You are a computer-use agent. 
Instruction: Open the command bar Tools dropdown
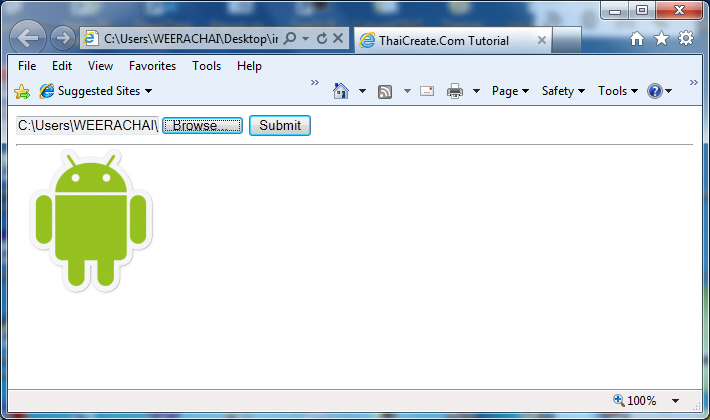618,91
